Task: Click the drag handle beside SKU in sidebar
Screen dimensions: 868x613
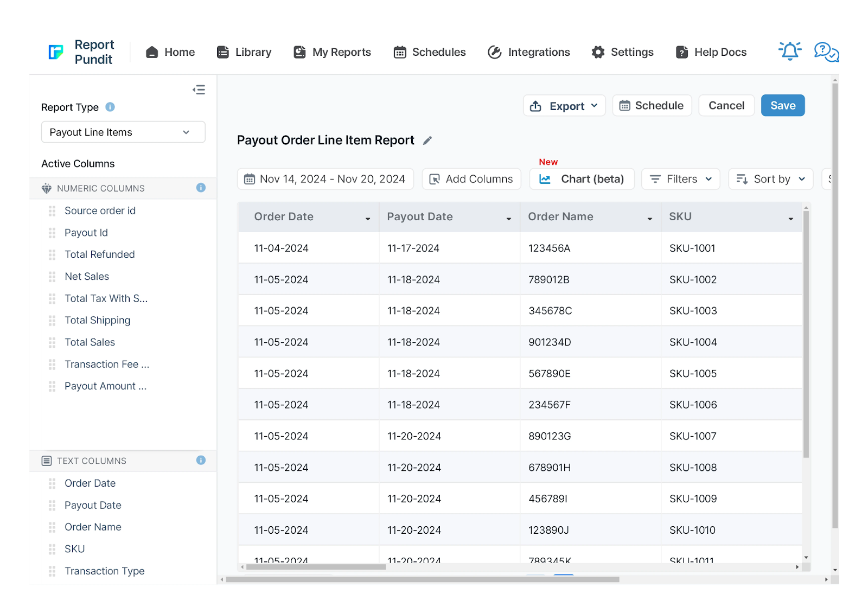Action: (x=52, y=549)
